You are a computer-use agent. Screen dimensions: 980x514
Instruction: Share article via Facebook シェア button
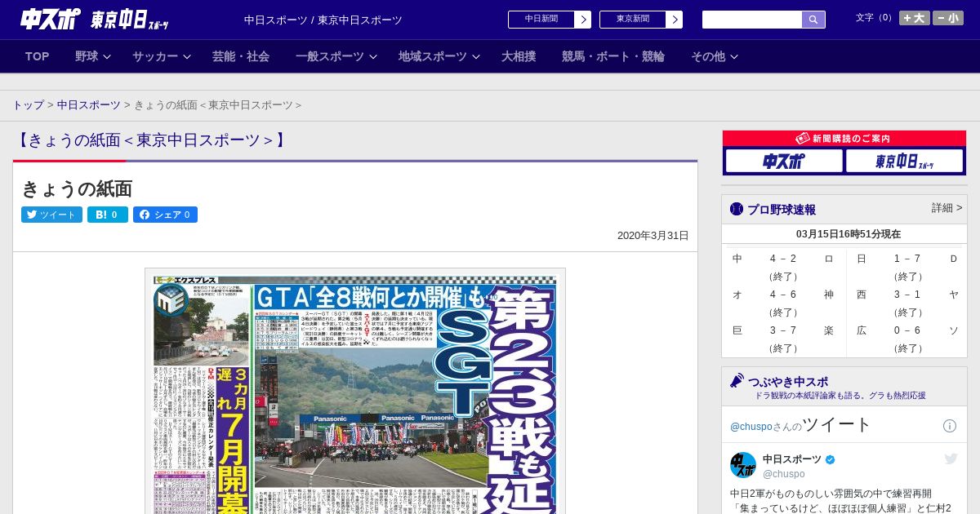click(165, 215)
